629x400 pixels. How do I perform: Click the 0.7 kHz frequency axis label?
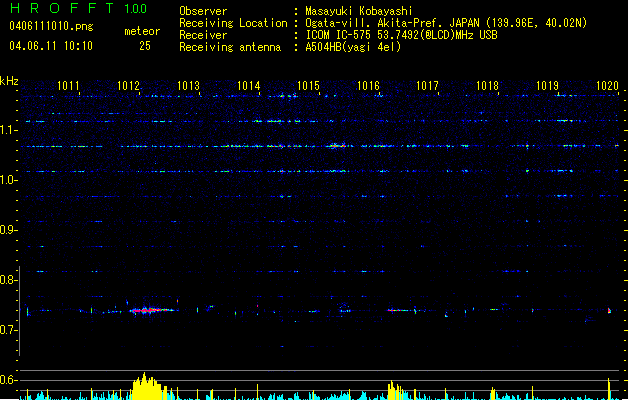[x=8, y=330]
